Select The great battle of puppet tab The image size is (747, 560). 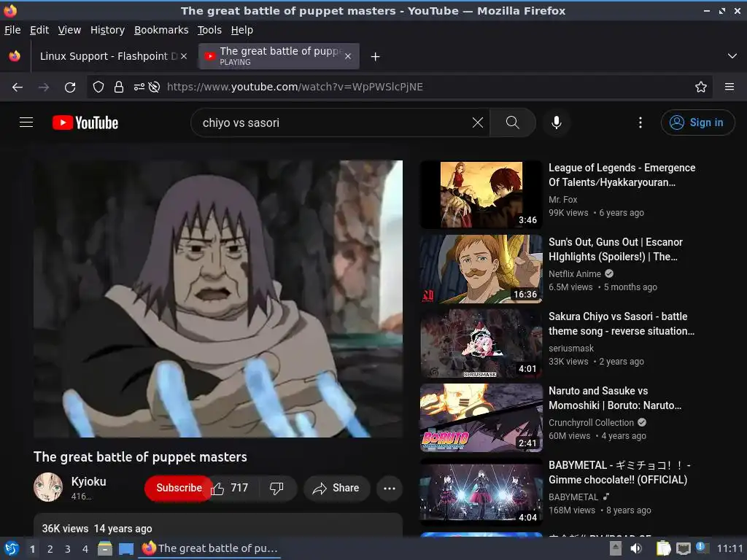pyautogui.click(x=279, y=56)
